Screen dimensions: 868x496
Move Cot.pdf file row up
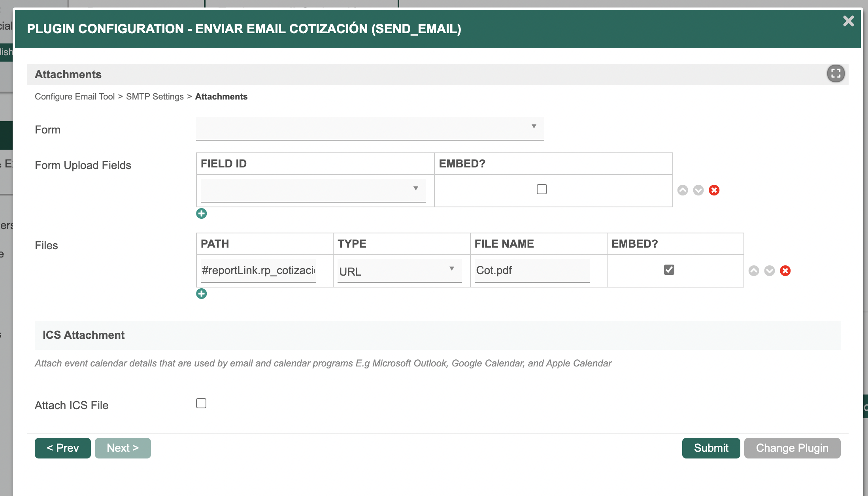pyautogui.click(x=754, y=271)
